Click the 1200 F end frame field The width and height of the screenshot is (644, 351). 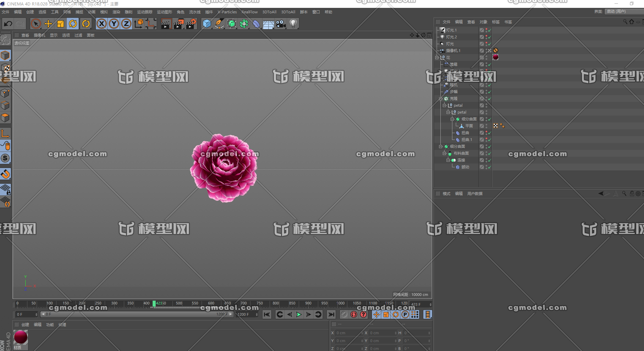tap(247, 314)
